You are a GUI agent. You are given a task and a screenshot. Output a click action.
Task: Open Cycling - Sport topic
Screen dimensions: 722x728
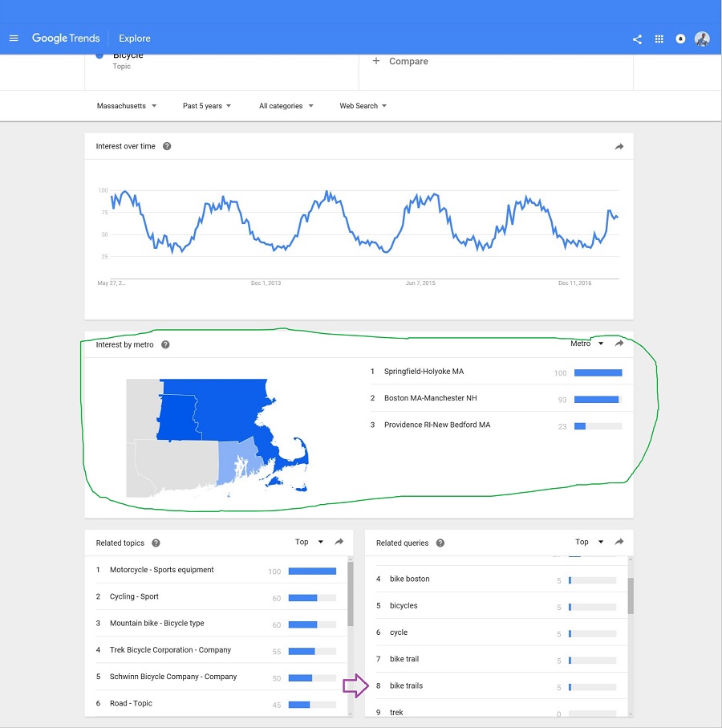(x=217, y=596)
